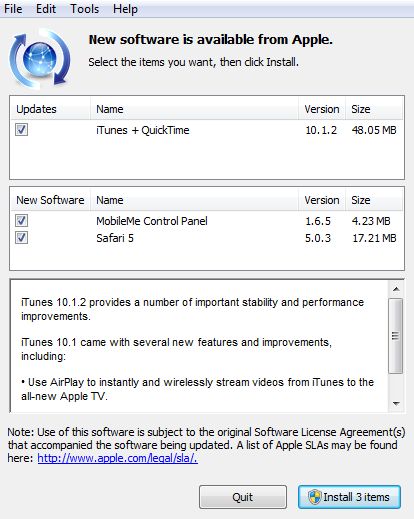This screenshot has width=414, height=519.
Task: Click the Quit button
Action: (x=243, y=497)
